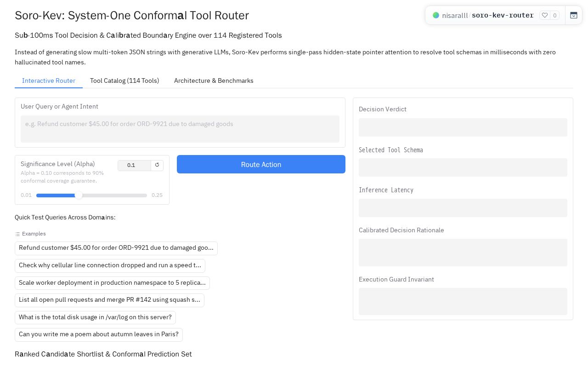Click the Sub-100ms Tool Decision subtitle
This screenshot has height=368, width=588.
[x=148, y=35]
